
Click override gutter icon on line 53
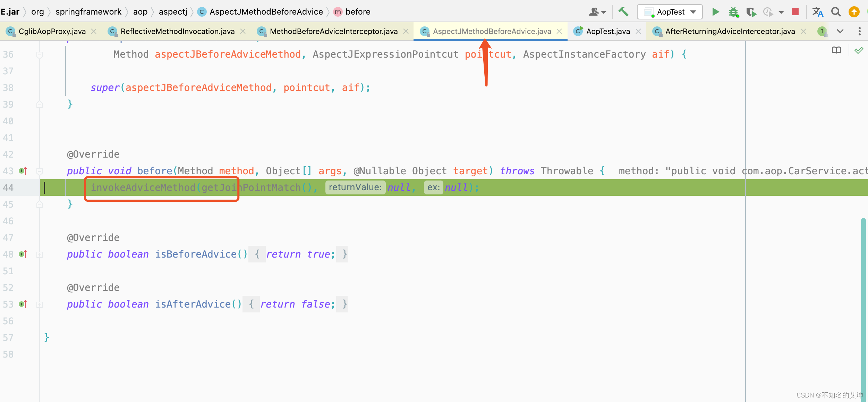click(23, 304)
